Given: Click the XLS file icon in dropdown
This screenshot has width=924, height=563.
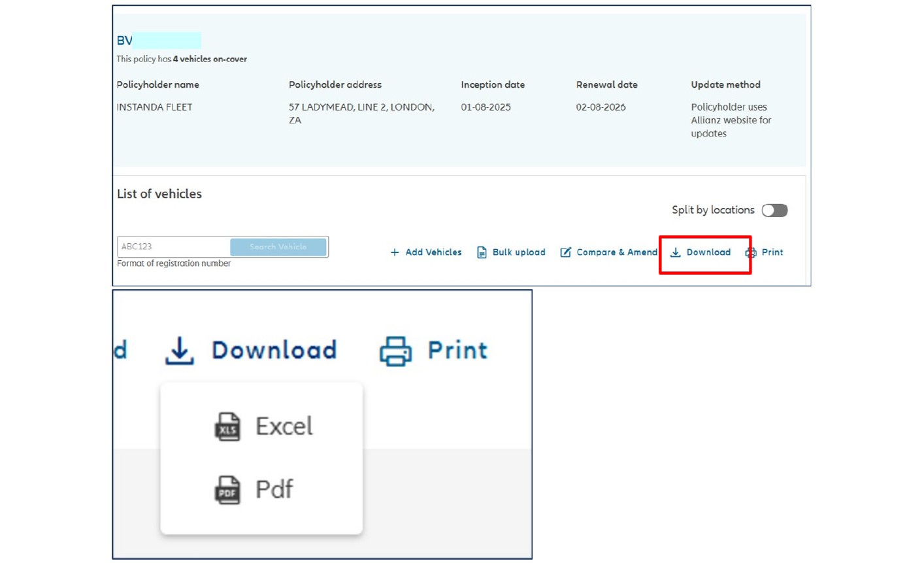Looking at the screenshot, I should 227,427.
